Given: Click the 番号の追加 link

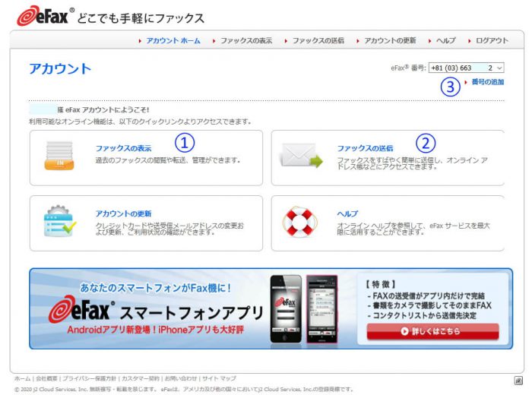Looking at the screenshot, I should (x=488, y=82).
